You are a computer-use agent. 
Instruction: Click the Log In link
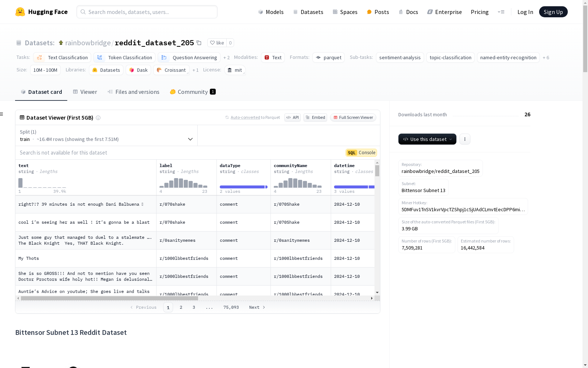(525, 12)
